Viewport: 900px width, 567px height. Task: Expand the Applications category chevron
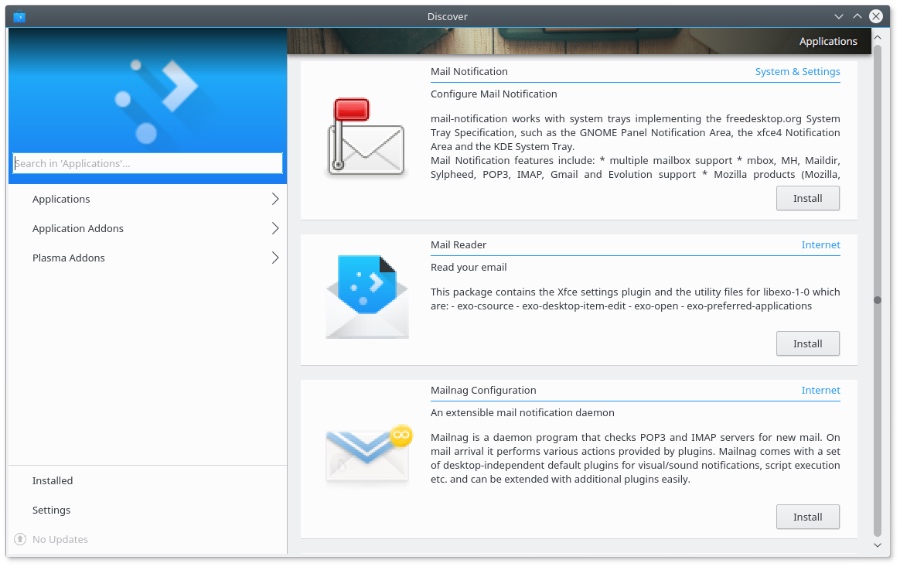275,199
